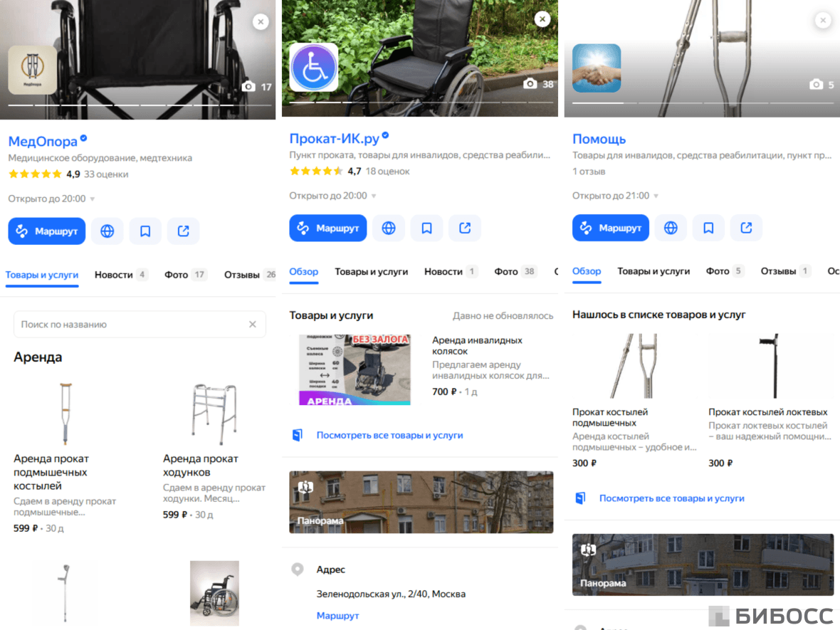
Task: Open МедОпора 'Отзывы' tab
Action: (250, 275)
